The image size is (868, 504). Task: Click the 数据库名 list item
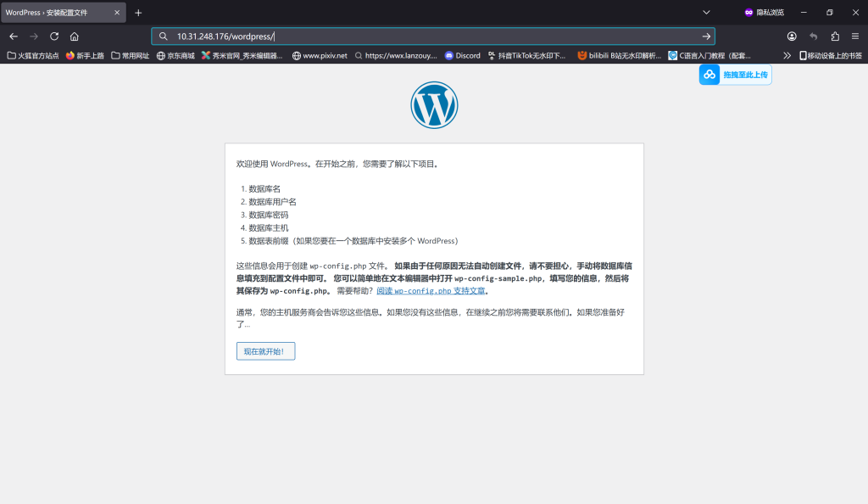264,189
